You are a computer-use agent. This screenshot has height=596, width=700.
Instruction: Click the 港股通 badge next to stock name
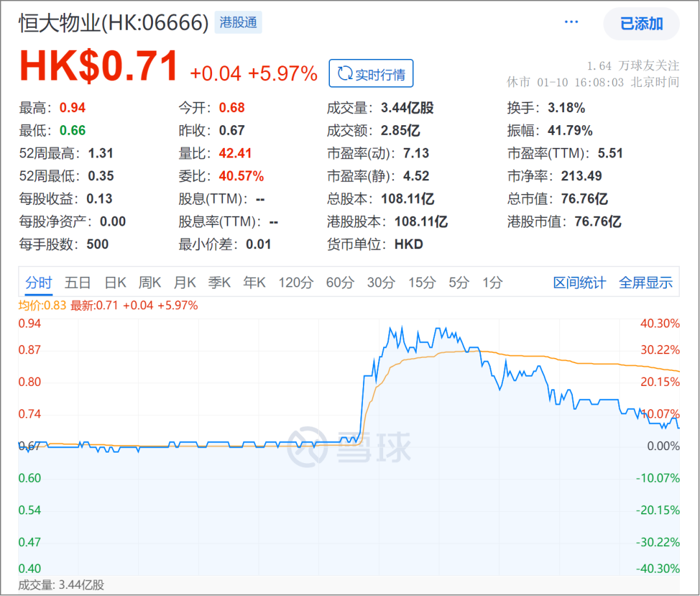click(239, 23)
